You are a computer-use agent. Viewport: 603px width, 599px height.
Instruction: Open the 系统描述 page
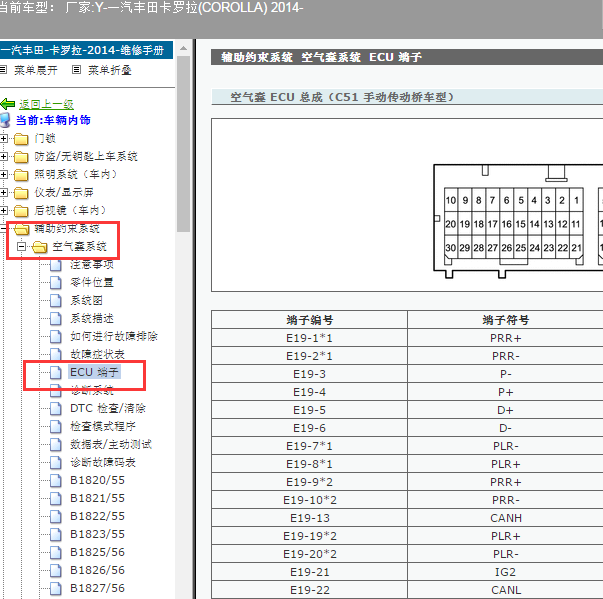(92, 319)
